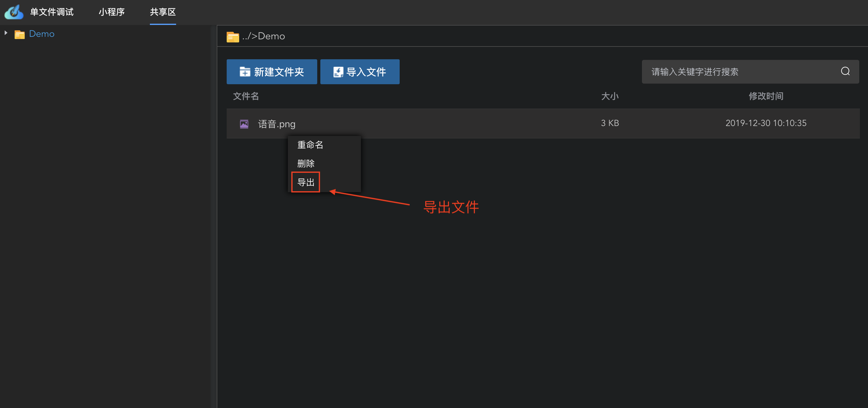Click the 修改时间 column header
Viewport: 868px width, 408px height.
[x=766, y=96]
